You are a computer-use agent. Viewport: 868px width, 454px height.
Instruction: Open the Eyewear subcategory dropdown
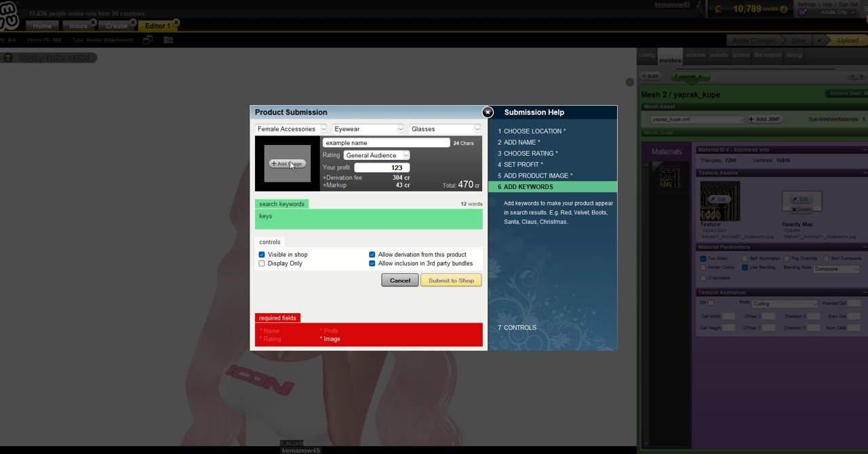pyautogui.click(x=368, y=129)
